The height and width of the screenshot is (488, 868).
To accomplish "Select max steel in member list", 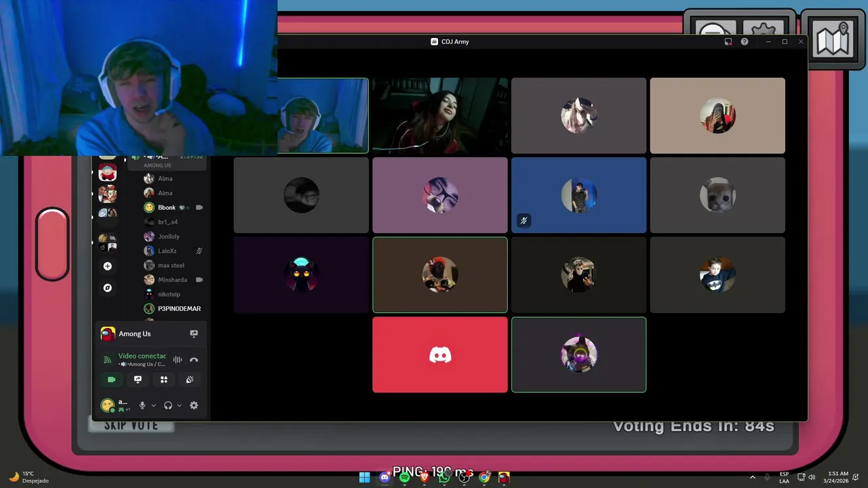I will pos(173,266).
